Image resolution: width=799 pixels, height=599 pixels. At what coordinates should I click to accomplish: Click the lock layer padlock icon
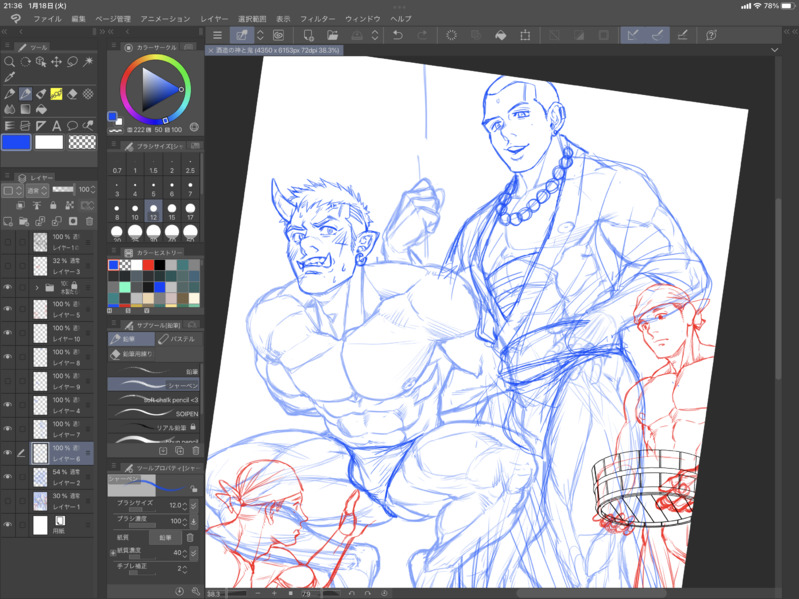[x=53, y=205]
